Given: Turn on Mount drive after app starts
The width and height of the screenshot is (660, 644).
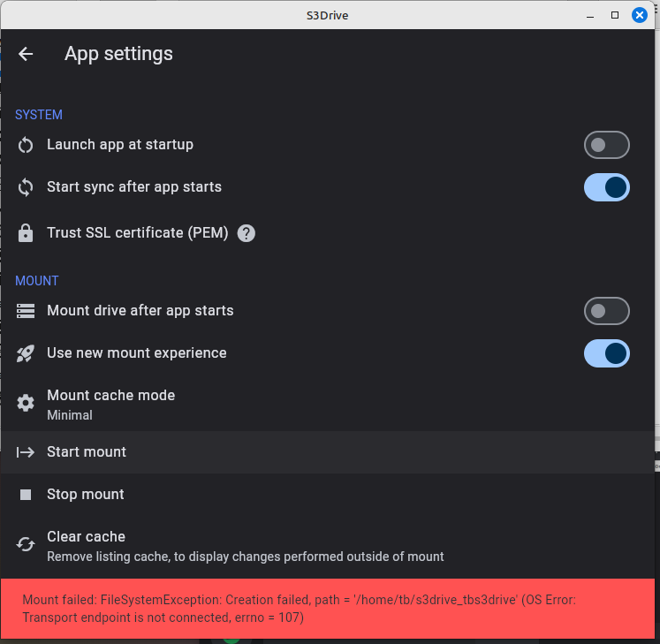Looking at the screenshot, I should tap(606, 311).
